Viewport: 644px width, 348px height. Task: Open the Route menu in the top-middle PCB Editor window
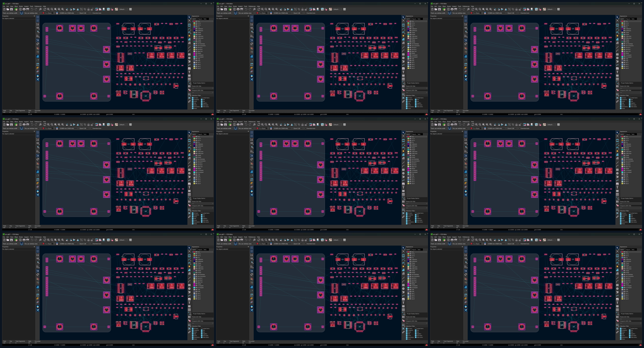click(x=235, y=6)
